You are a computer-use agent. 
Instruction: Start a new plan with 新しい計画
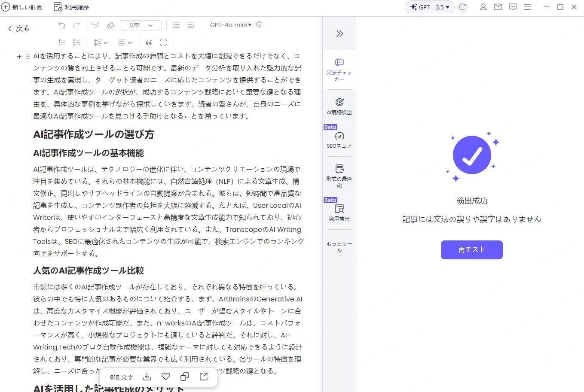coord(22,7)
